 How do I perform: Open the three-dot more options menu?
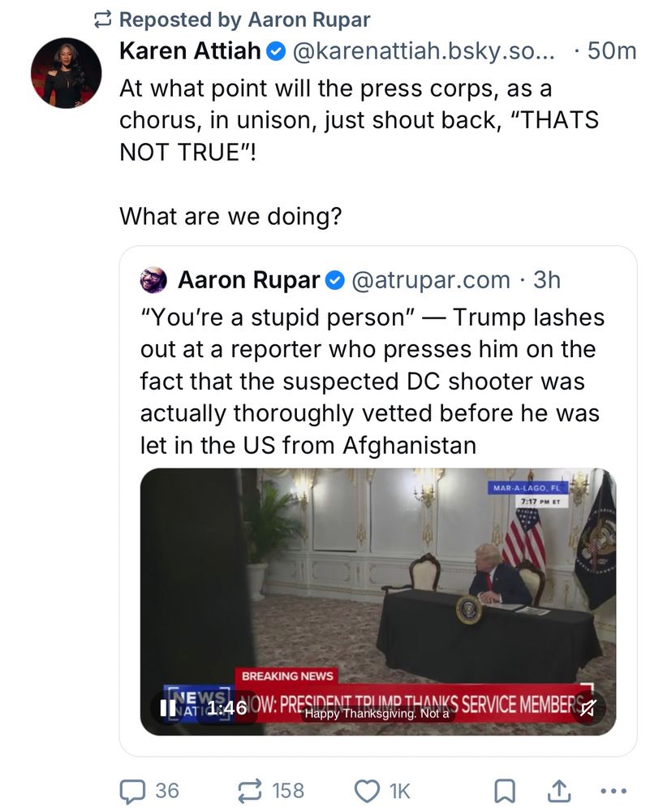click(613, 791)
